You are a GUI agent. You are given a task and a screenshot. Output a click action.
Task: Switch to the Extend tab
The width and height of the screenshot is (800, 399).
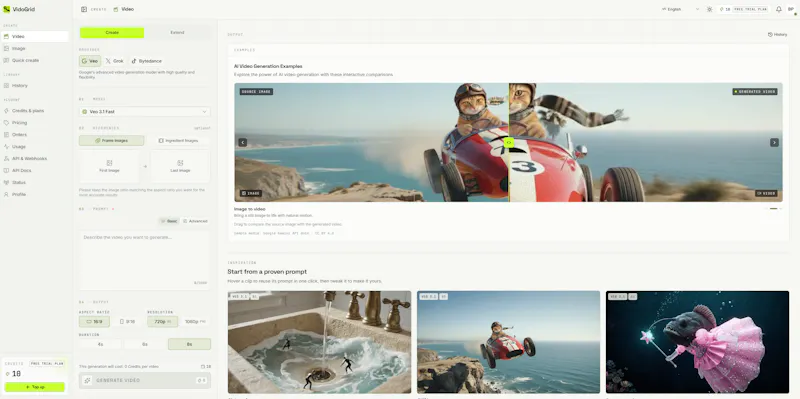point(177,33)
